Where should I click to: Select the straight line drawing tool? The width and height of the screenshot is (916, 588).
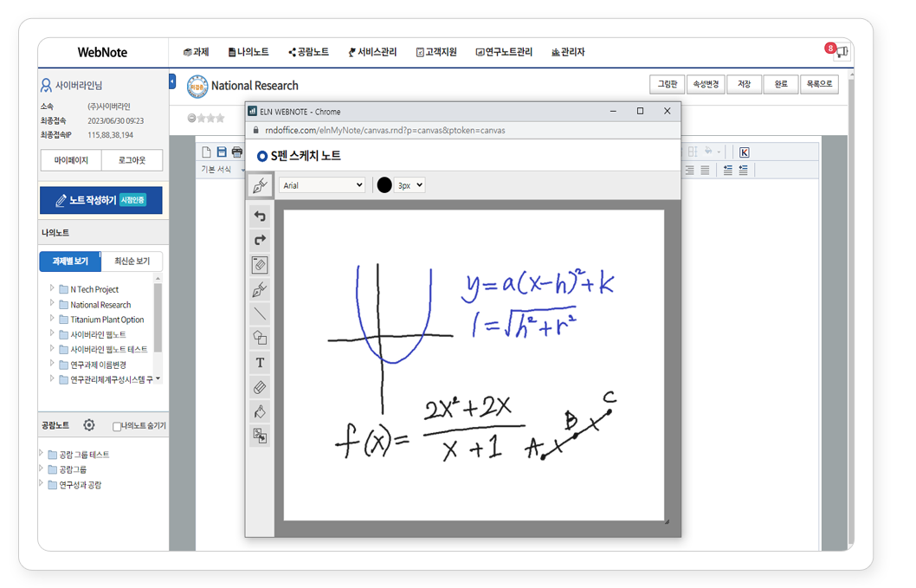[x=260, y=313]
